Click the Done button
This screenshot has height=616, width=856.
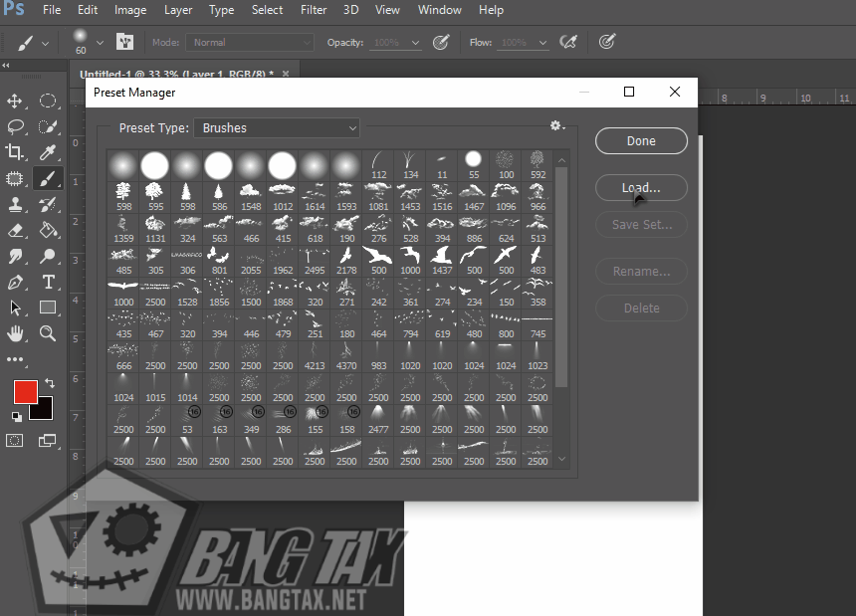[x=641, y=140]
